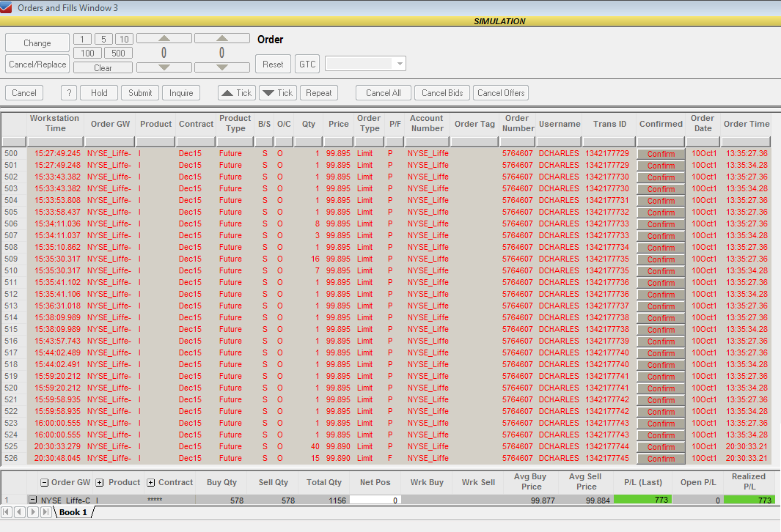Sort by Workstation Time column header

(55, 123)
